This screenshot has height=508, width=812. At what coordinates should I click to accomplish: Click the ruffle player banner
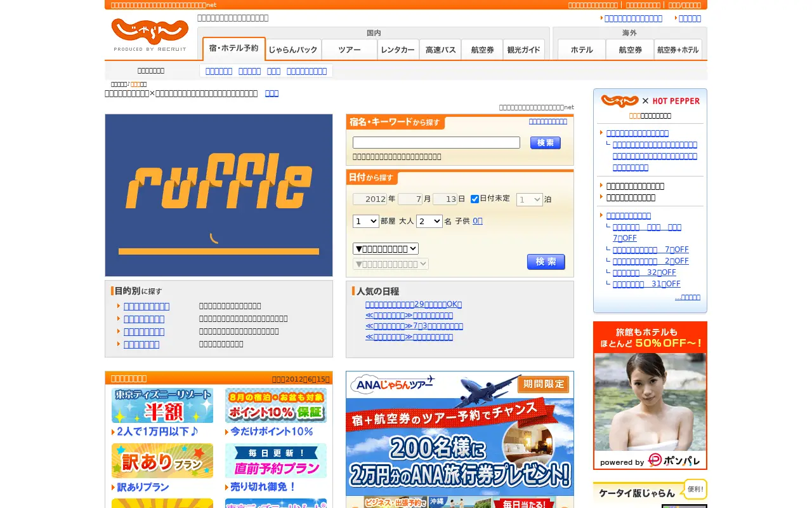point(219,195)
